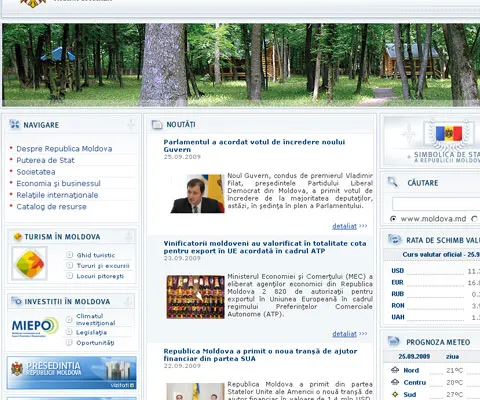Click into the Căutare search field
Image resolution: width=480 pixels, height=400 pixels.
(436, 204)
